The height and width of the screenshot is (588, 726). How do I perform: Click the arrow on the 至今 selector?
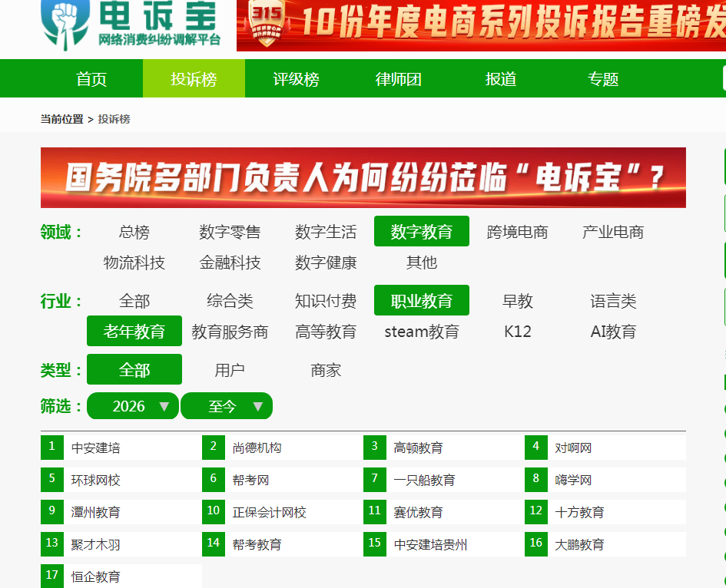[x=258, y=406]
